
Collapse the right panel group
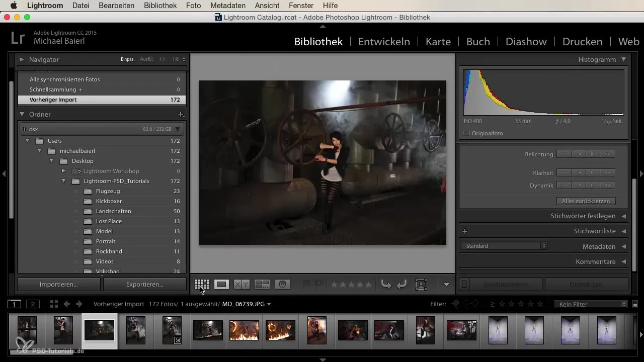641,173
